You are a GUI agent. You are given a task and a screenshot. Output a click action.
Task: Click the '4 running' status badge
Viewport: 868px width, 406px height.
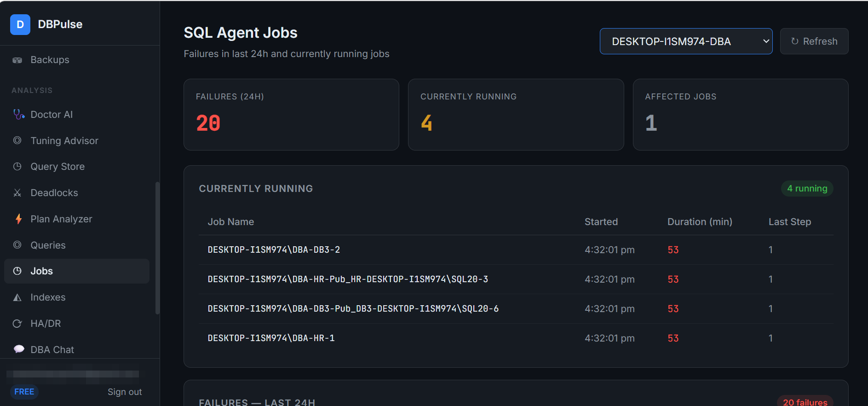coord(807,188)
